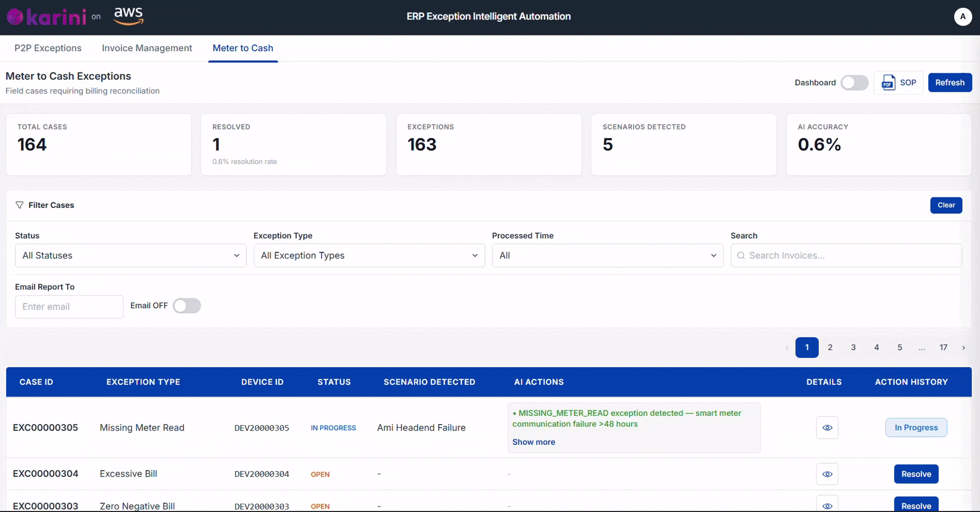
Task: Click the Refresh button
Action: coord(950,82)
